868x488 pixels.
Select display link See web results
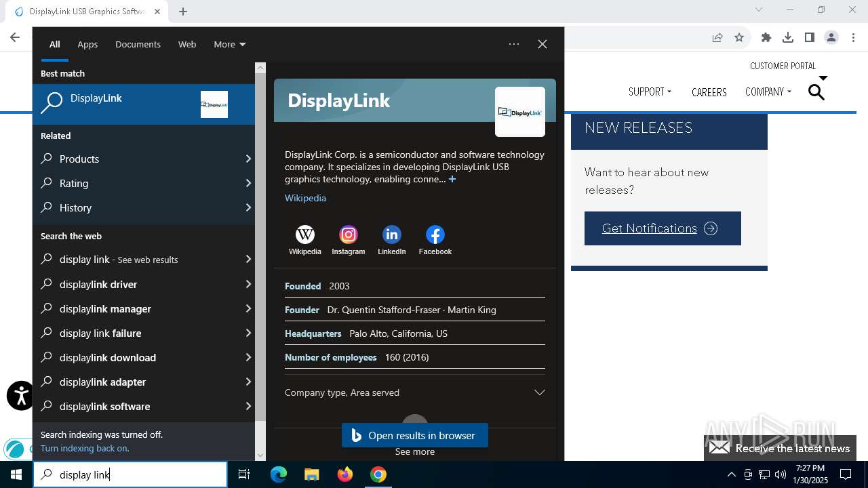(x=144, y=259)
